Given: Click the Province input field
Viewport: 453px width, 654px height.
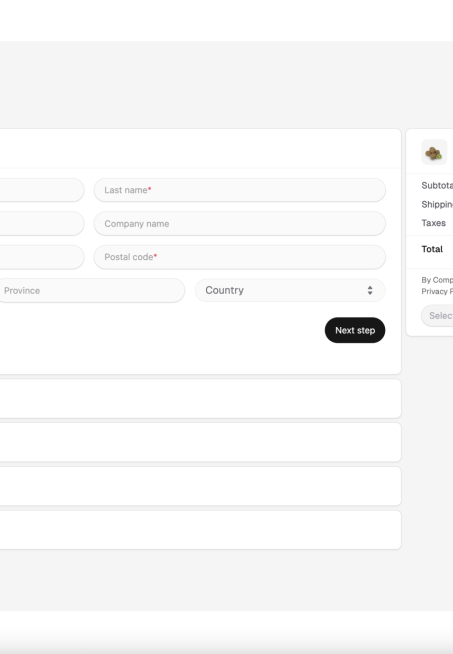Looking at the screenshot, I should click(x=90, y=290).
